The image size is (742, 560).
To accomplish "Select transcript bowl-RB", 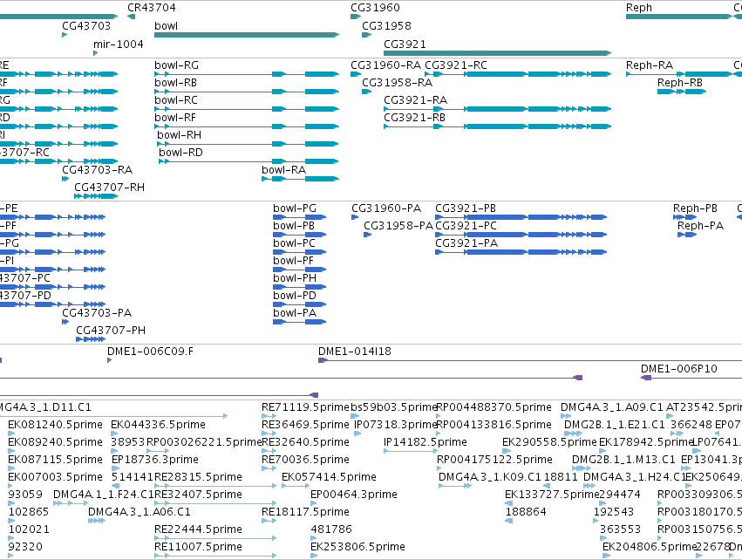I will tap(247, 92).
